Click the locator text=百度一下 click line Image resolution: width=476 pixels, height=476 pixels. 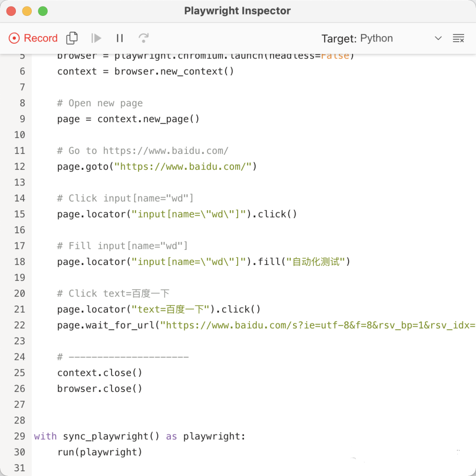pyautogui.click(x=159, y=309)
